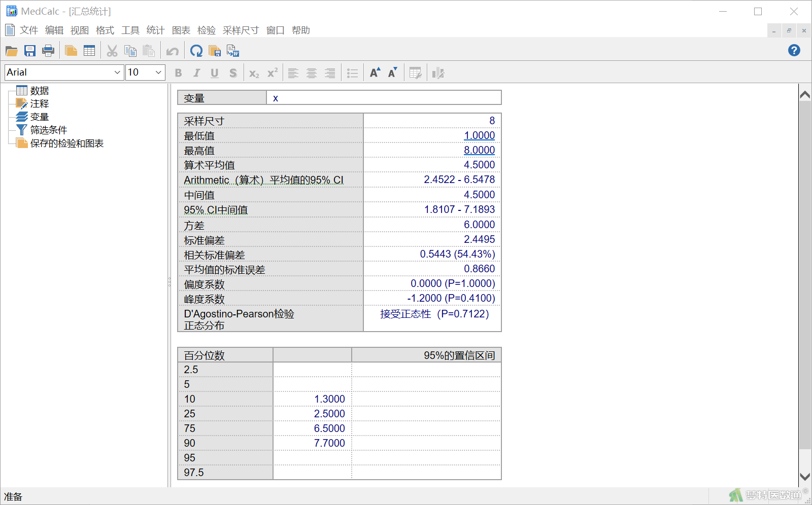Print the summary statistics report

coord(48,51)
